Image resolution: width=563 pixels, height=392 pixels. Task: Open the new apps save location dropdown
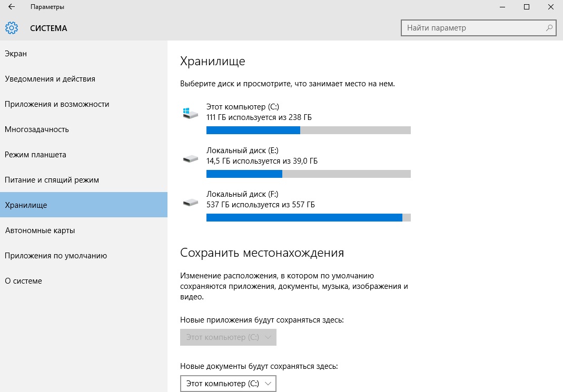(x=229, y=337)
